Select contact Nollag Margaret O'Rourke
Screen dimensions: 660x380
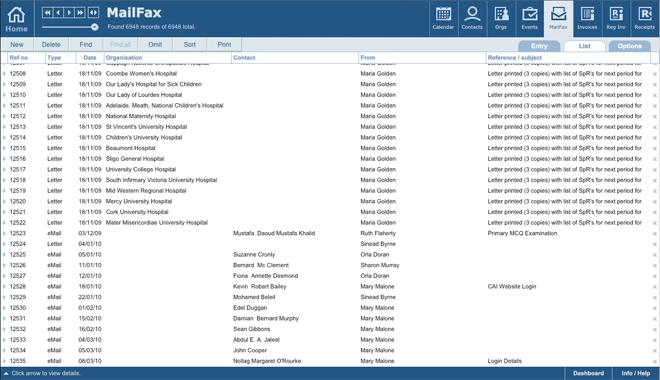(x=267, y=361)
